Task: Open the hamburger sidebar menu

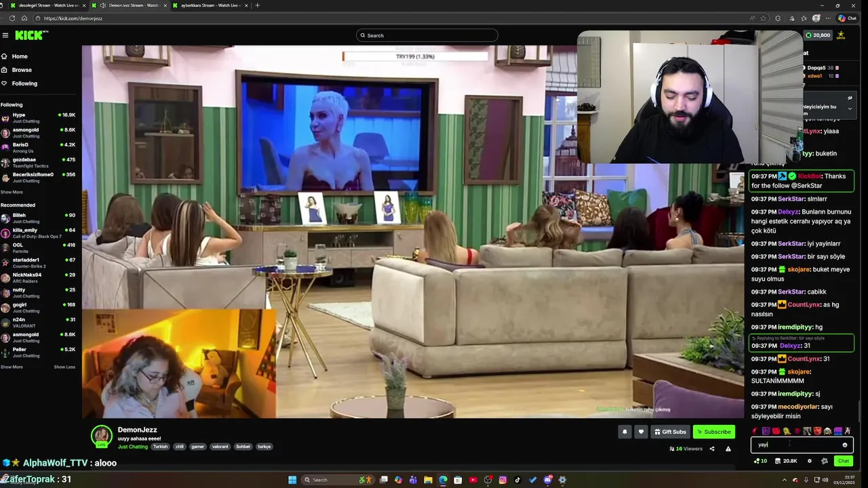Action: click(5, 35)
